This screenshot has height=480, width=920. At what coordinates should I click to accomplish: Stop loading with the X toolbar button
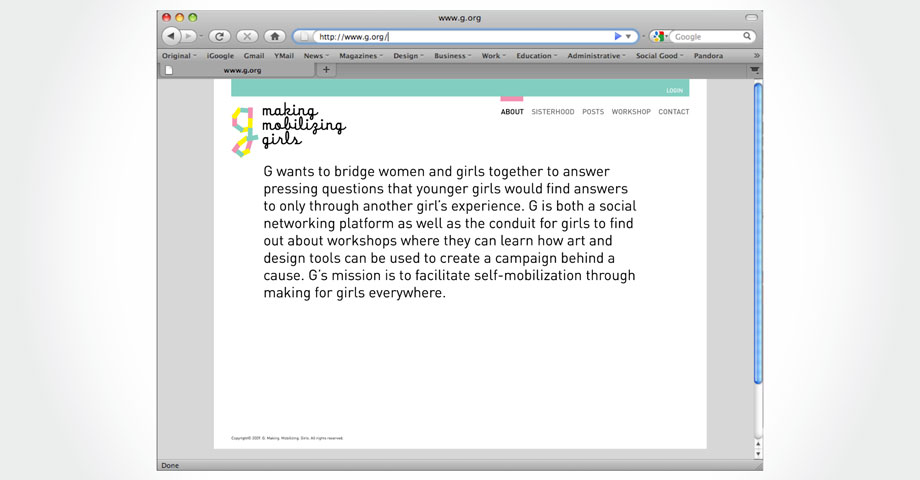point(247,36)
